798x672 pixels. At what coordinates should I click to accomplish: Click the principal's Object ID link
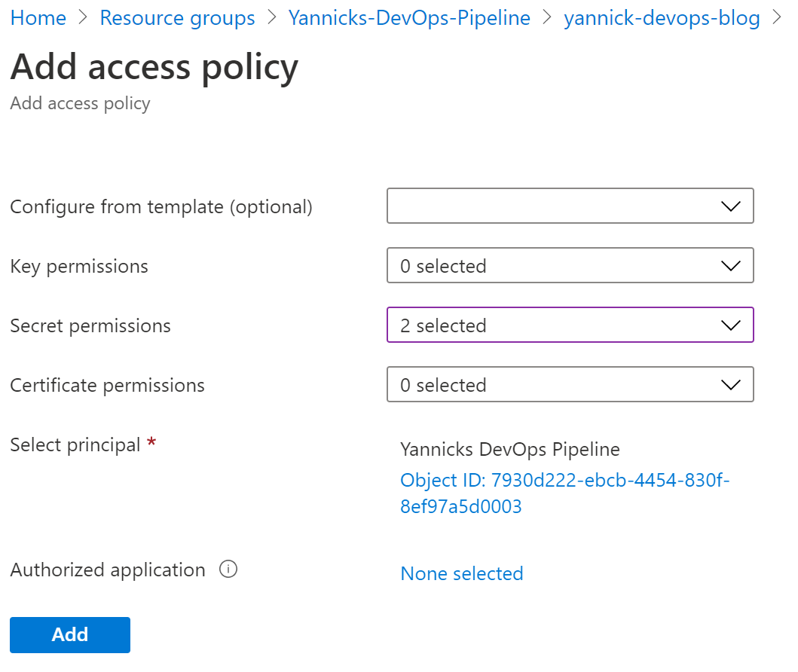564,493
